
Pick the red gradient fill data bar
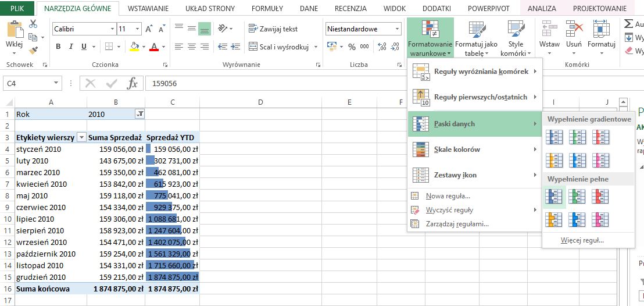click(x=601, y=137)
